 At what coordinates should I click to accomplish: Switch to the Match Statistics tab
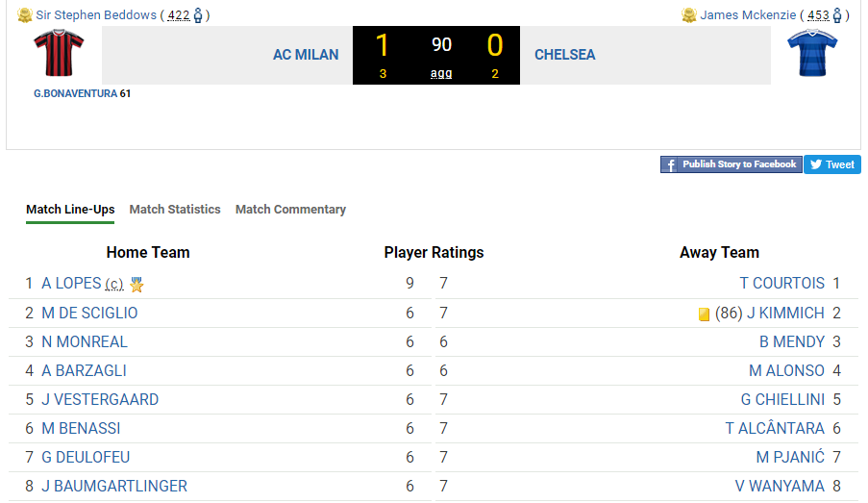coord(175,209)
